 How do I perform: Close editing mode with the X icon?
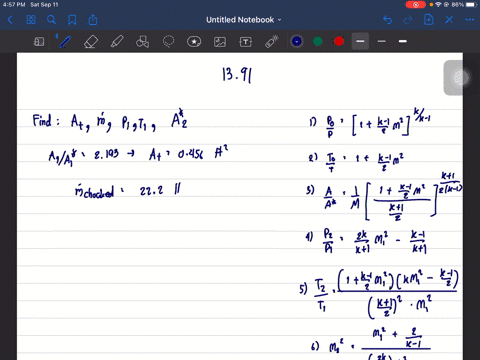pyautogui.click(x=449, y=20)
